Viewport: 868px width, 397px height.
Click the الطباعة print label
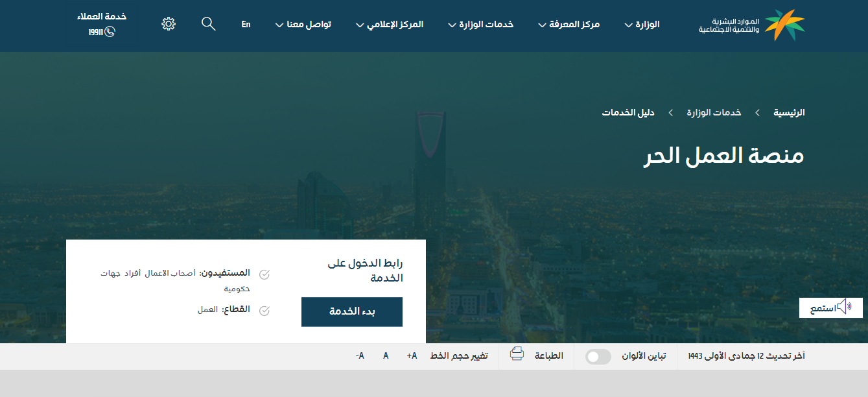(x=549, y=356)
